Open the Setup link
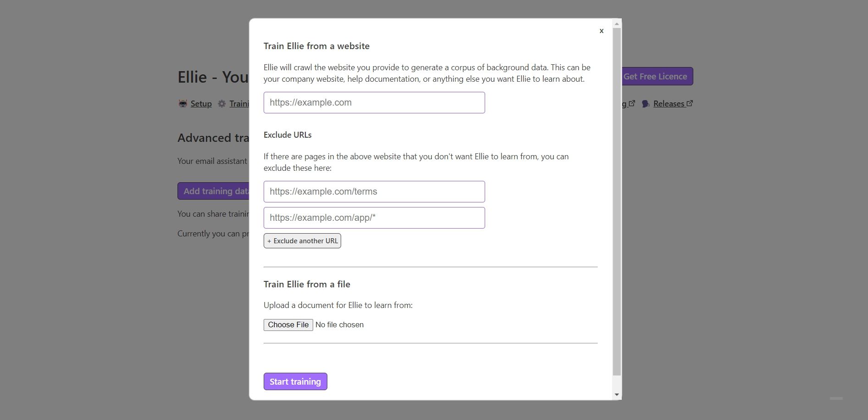The image size is (868, 420). (x=201, y=104)
